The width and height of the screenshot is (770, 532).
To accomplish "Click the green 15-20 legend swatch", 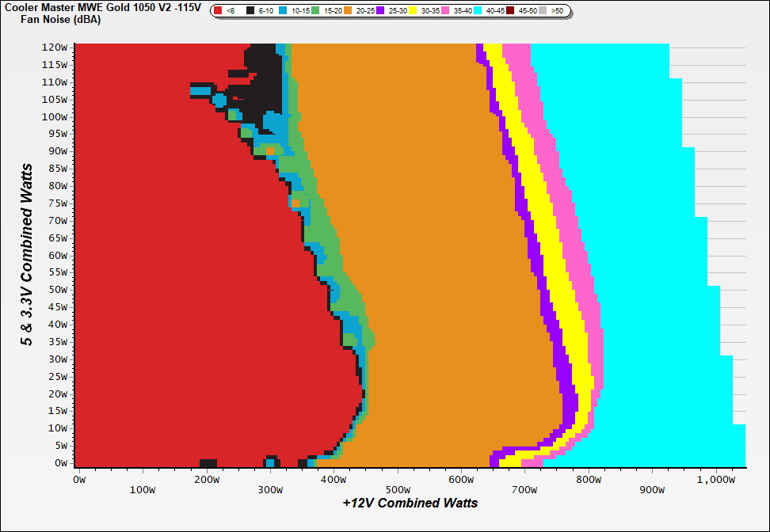I will pos(317,11).
